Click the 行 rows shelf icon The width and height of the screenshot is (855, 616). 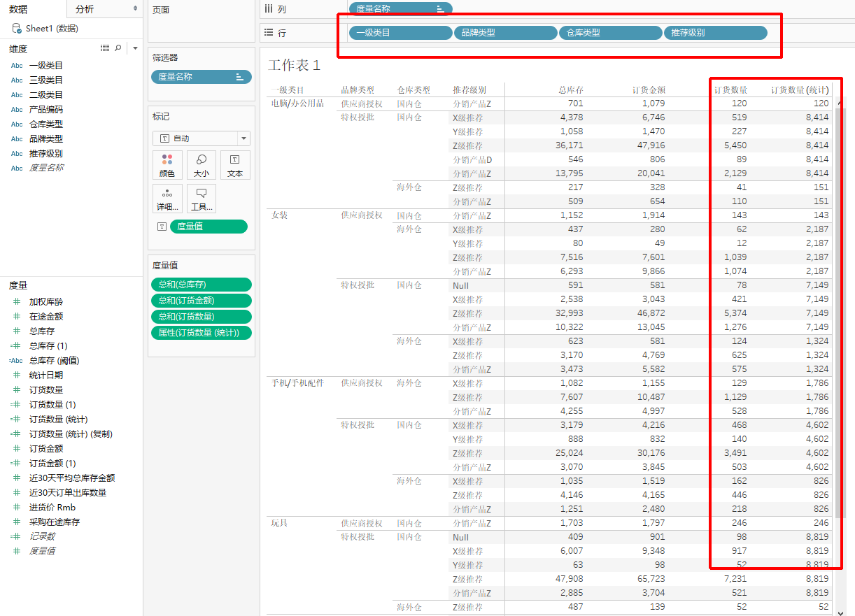click(x=268, y=32)
